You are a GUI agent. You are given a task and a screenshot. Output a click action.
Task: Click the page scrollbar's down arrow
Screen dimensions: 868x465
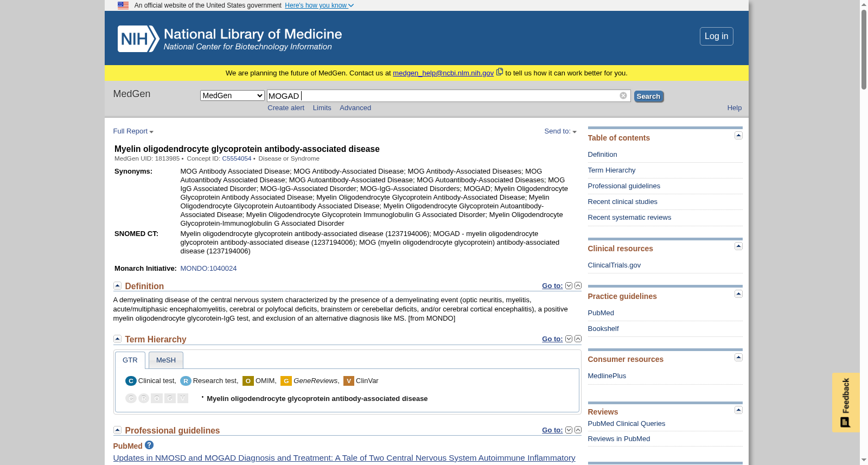[x=864, y=461]
